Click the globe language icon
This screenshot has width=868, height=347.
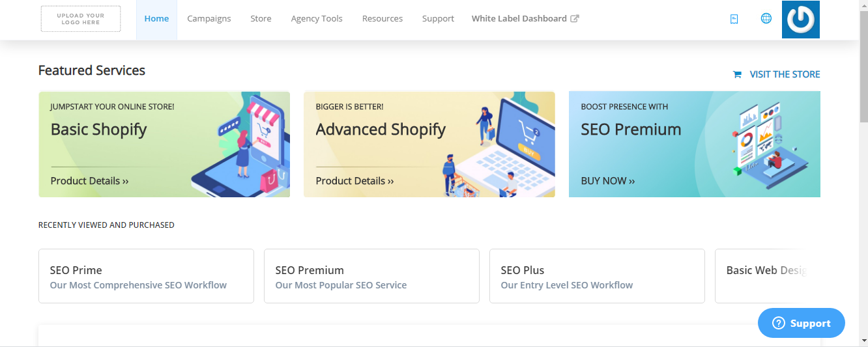coord(766,18)
